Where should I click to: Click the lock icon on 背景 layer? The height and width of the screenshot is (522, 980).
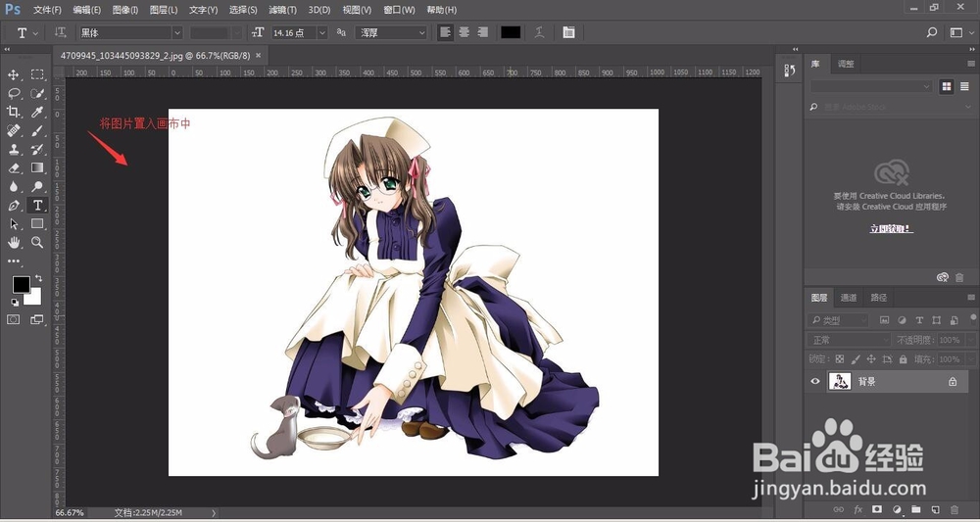coord(953,381)
